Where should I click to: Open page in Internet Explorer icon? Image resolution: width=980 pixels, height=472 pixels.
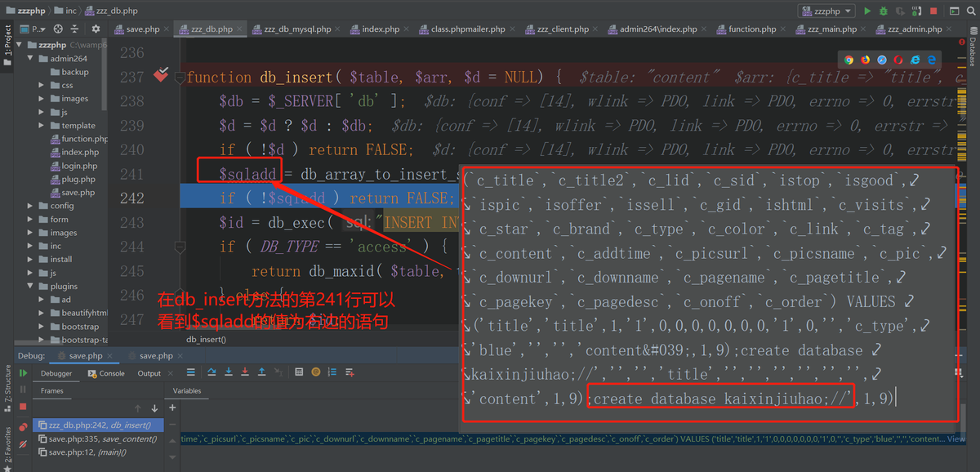[915, 60]
